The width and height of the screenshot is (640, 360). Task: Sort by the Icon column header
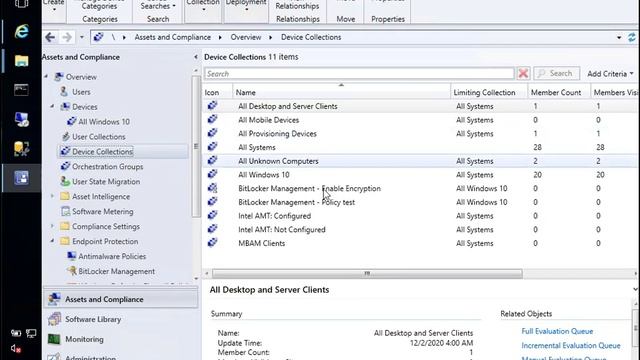pyautogui.click(x=218, y=93)
